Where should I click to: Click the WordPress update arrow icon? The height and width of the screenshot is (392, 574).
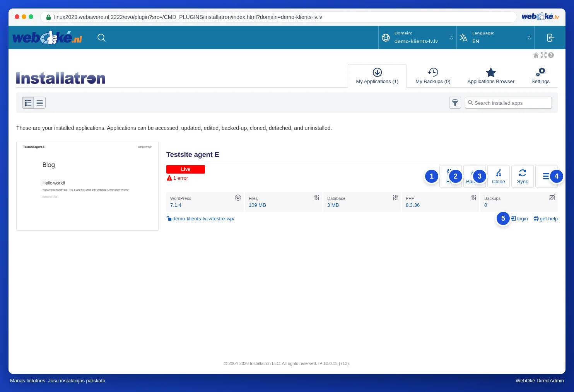238,198
